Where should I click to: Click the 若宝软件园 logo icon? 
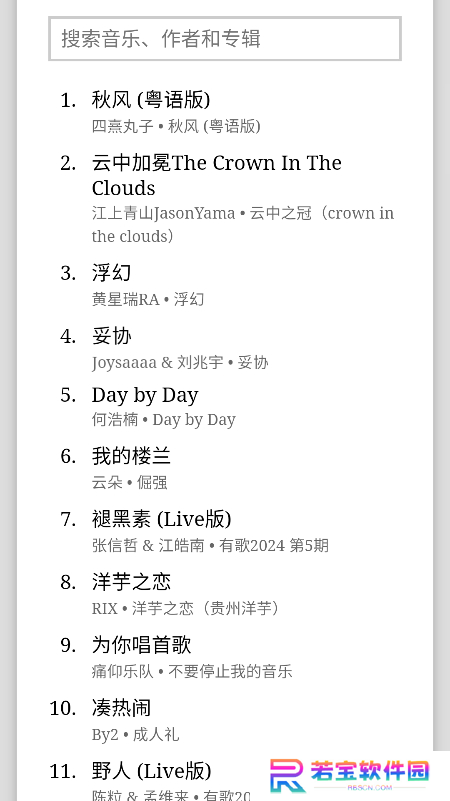tap(288, 775)
